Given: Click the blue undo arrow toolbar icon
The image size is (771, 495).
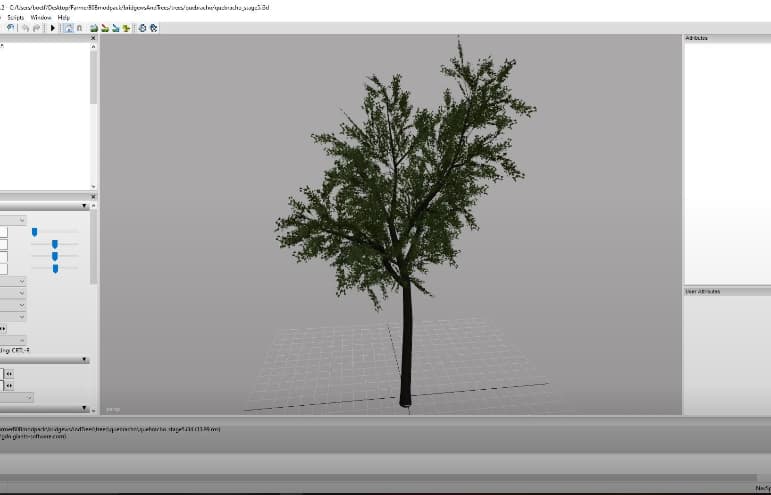Looking at the screenshot, I should [x=10, y=28].
